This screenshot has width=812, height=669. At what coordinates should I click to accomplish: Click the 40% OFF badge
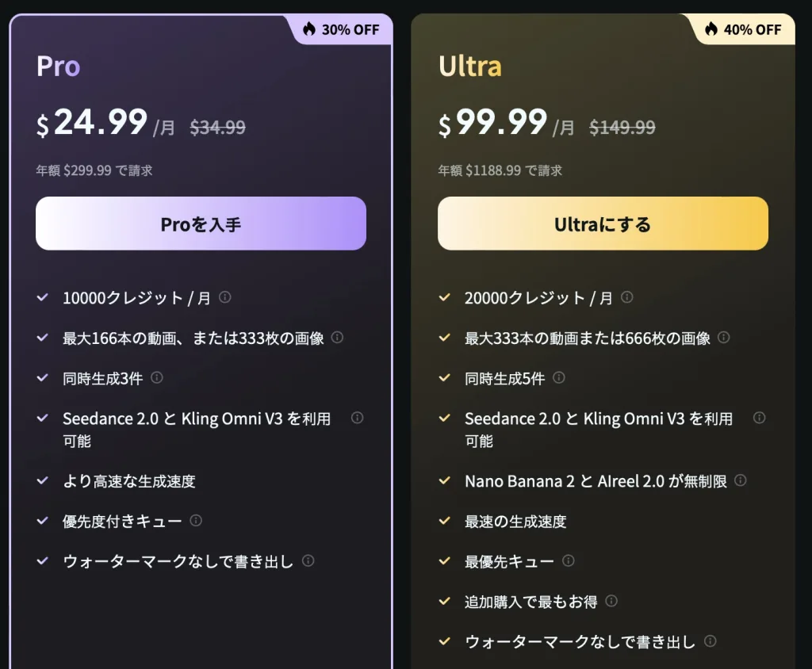(x=744, y=29)
